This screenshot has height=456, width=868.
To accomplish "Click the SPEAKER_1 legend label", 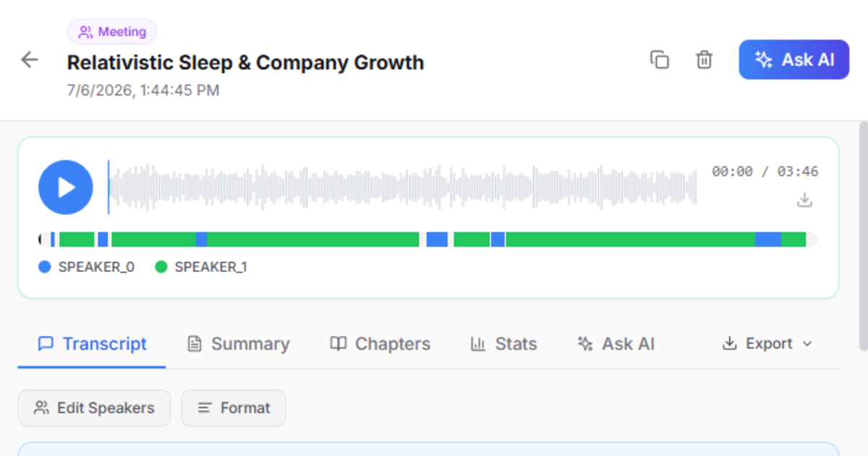I will (210, 267).
